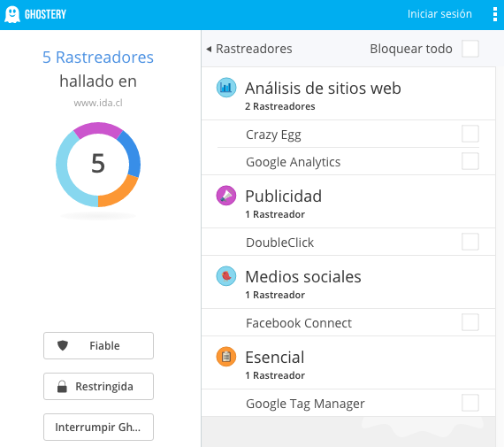Select the Publicidad category header
The width and height of the screenshot is (504, 447).
(x=348, y=202)
